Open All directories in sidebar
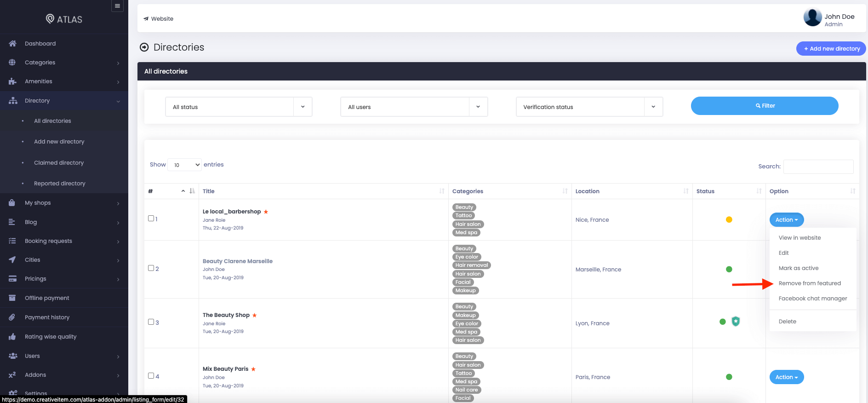The image size is (868, 403). (52, 121)
